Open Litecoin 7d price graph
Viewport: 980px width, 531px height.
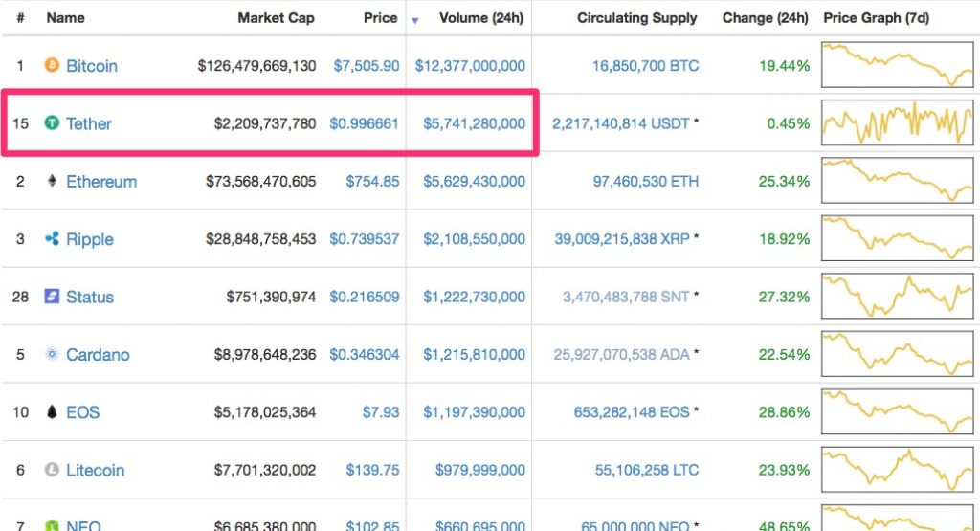897,469
